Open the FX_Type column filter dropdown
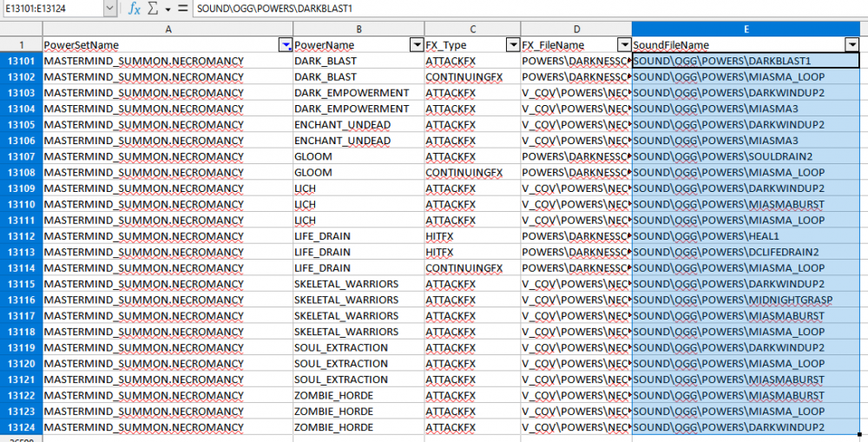Screen dimensions: 868x442 pyautogui.click(x=511, y=45)
